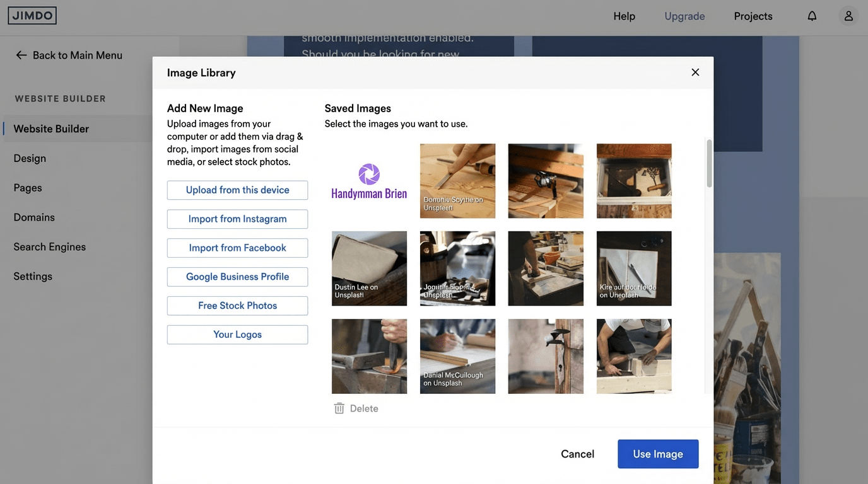Image resolution: width=868 pixels, height=484 pixels.
Task: Click Import from Instagram button
Action: (237, 219)
